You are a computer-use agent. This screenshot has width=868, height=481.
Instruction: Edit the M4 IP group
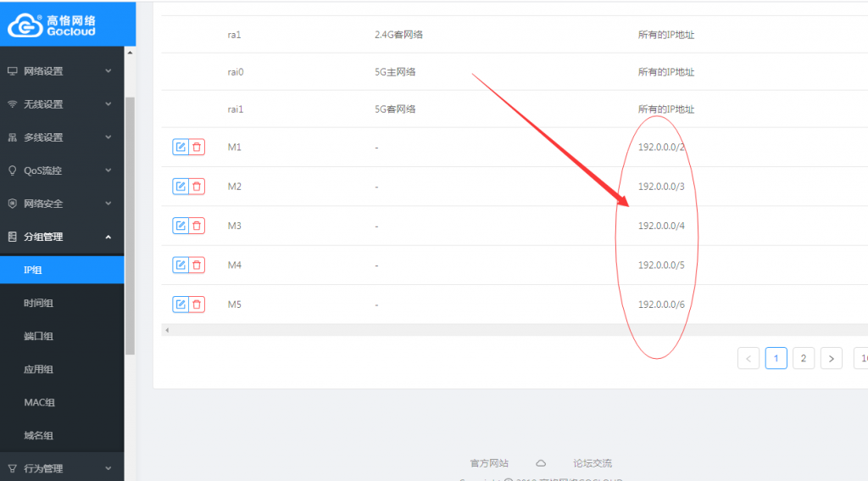click(181, 265)
